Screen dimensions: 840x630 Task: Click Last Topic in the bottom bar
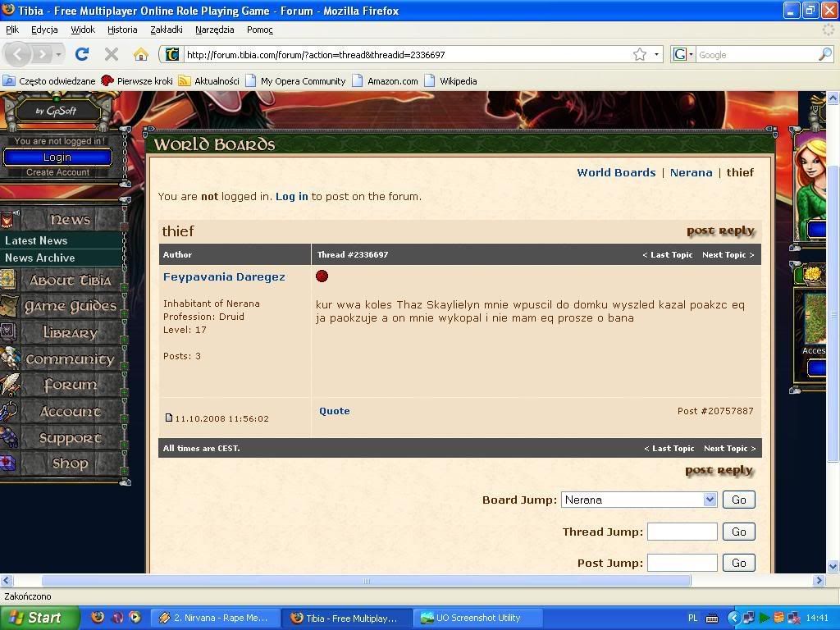click(669, 449)
